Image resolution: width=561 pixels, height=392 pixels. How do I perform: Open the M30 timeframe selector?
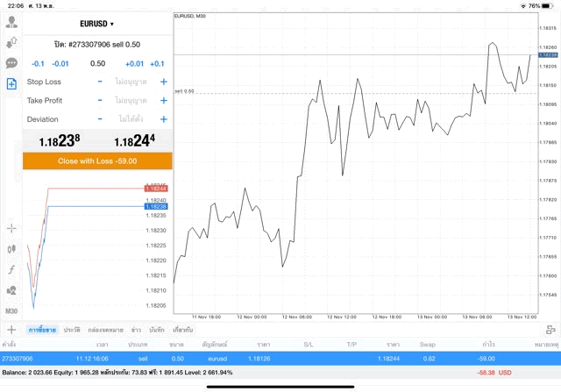click(x=11, y=310)
